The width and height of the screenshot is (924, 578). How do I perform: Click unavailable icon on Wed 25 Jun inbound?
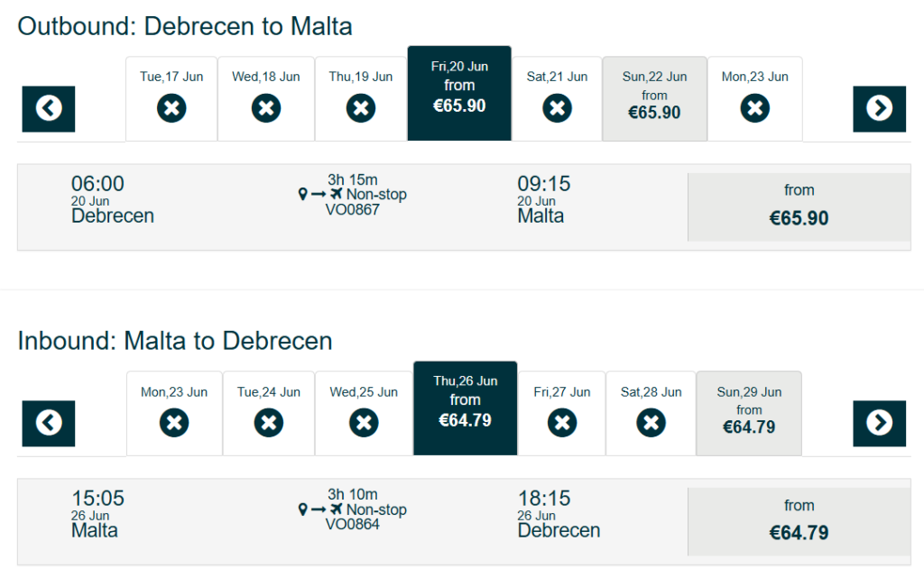click(364, 423)
